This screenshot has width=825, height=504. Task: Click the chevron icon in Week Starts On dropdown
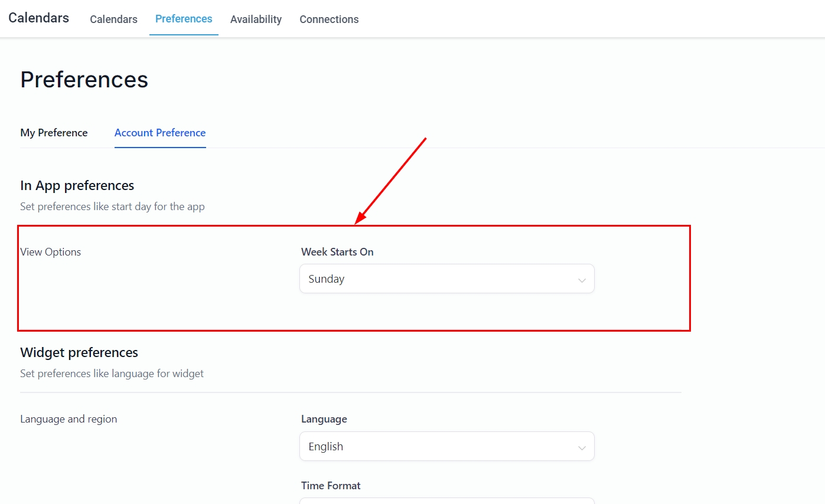coord(582,280)
